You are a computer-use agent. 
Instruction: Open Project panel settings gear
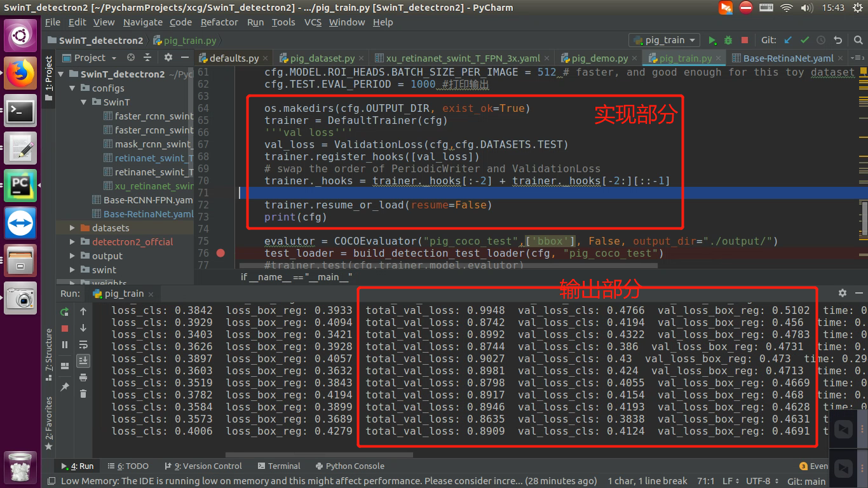[168, 57]
